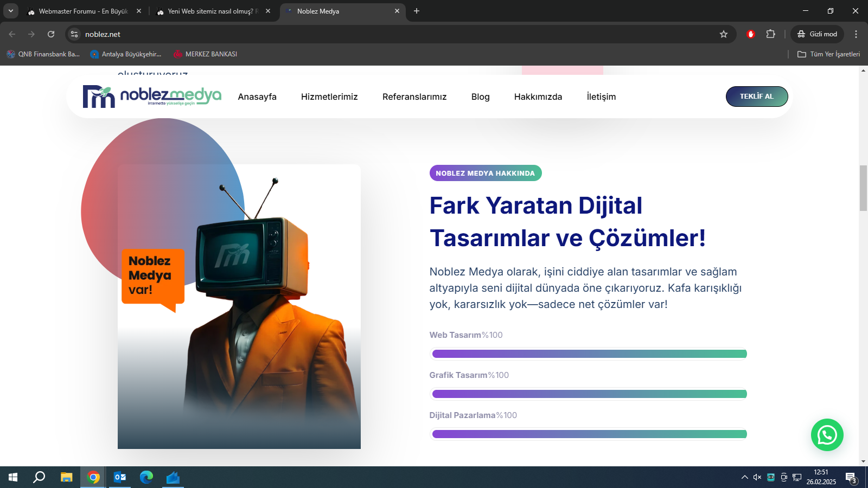868x488 pixels.
Task: Open Outlook from the taskbar
Action: (x=120, y=477)
